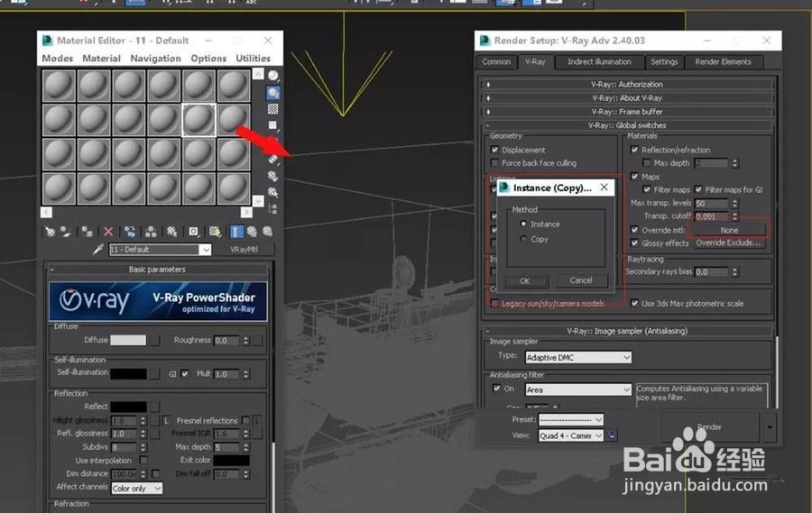
Task: Click Make Material Copy icon
Action: (x=129, y=232)
